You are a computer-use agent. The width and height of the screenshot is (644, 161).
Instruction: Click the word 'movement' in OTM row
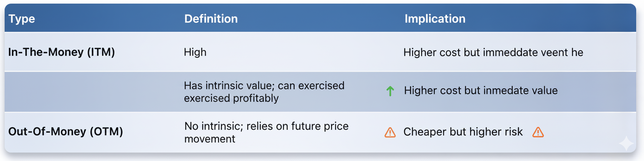click(x=210, y=139)
